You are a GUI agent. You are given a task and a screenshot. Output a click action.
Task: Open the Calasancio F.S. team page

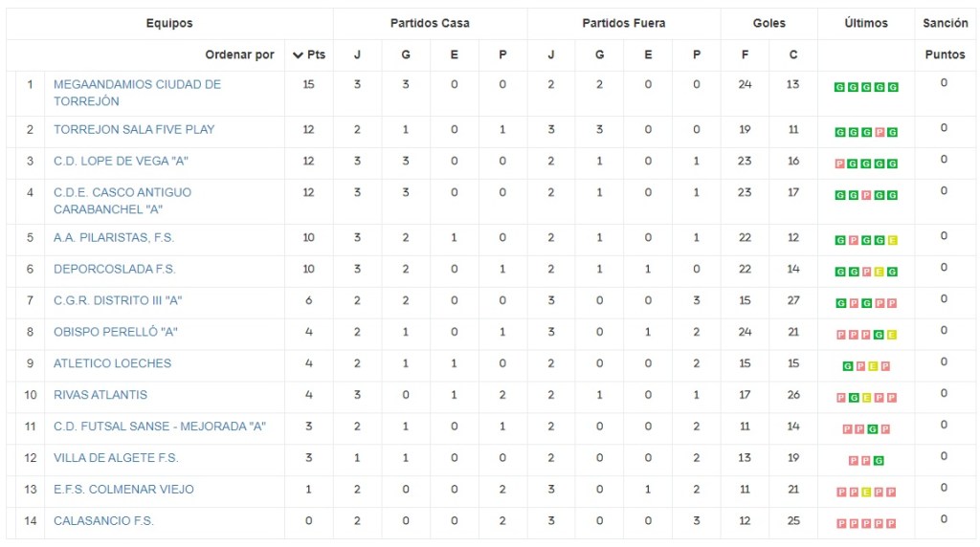pyautogui.click(x=103, y=521)
